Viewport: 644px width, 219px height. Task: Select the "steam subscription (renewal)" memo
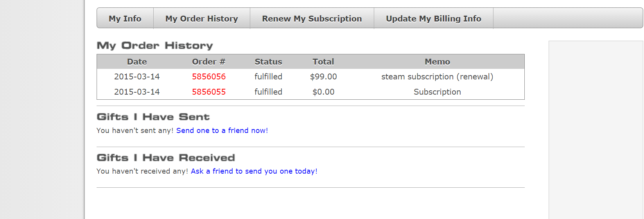tap(437, 77)
